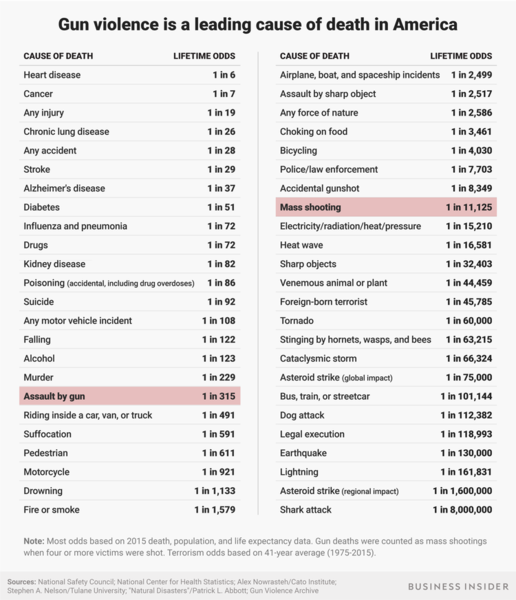Image resolution: width=516 pixels, height=600 pixels.
Task: Click the Asteroid strike regional impact entry
Action: point(339,491)
